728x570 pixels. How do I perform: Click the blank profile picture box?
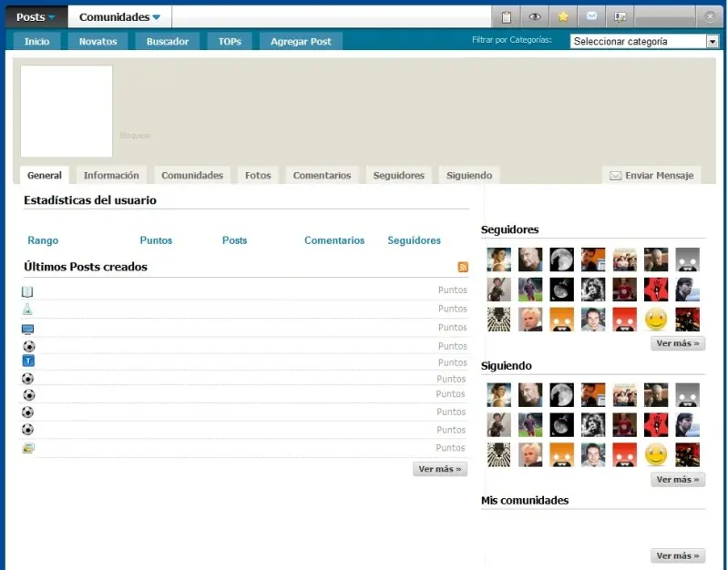pos(67,111)
